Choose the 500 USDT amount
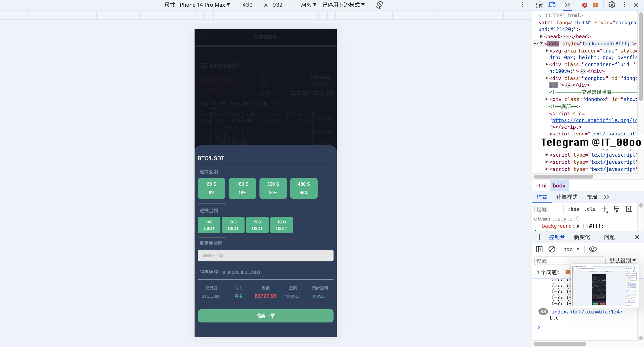 point(257,225)
